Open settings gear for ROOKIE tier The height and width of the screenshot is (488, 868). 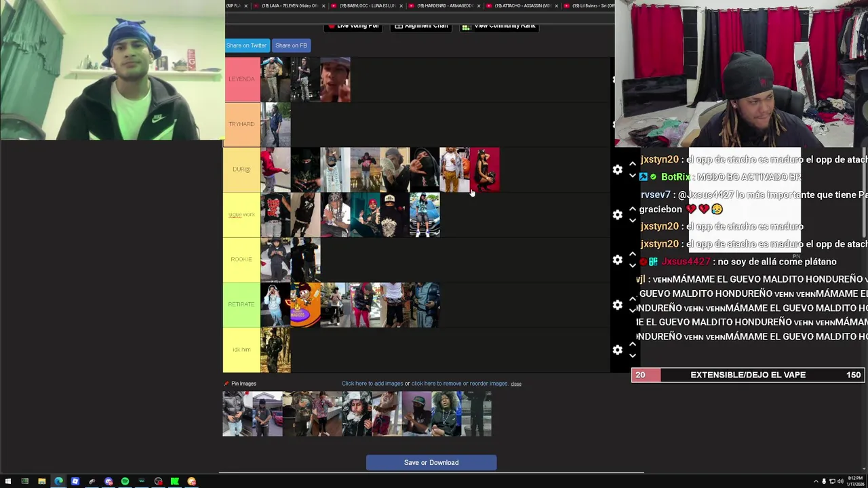tap(617, 260)
